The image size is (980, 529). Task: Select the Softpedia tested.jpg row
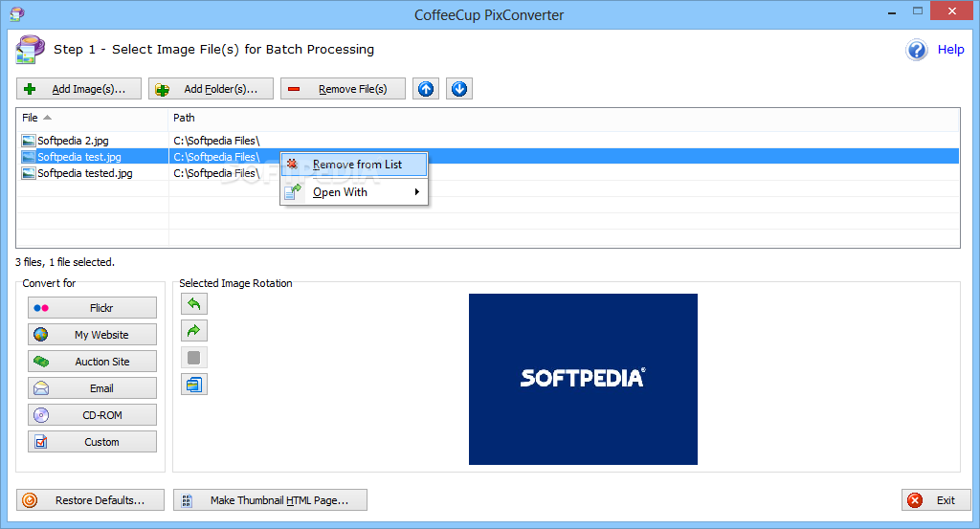pos(487,173)
